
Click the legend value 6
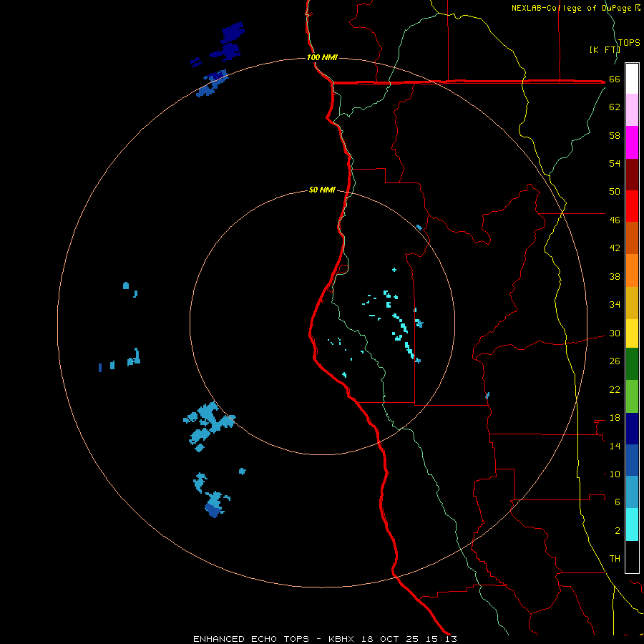coord(618,502)
